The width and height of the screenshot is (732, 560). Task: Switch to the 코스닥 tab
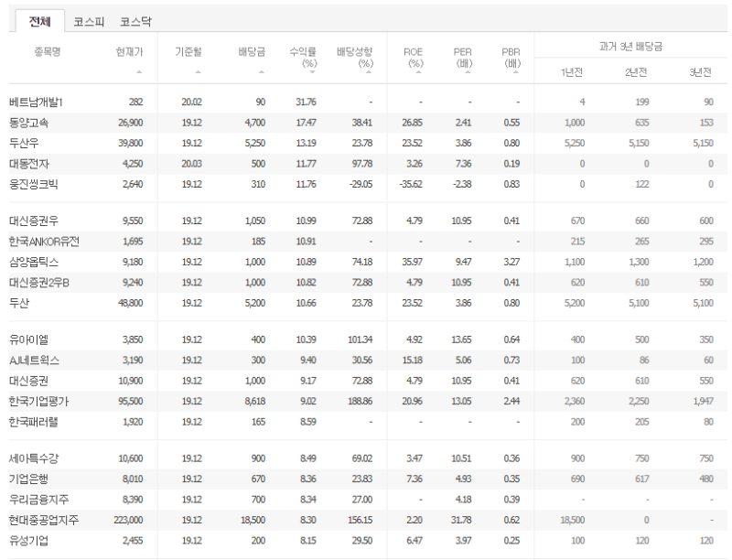135,21
